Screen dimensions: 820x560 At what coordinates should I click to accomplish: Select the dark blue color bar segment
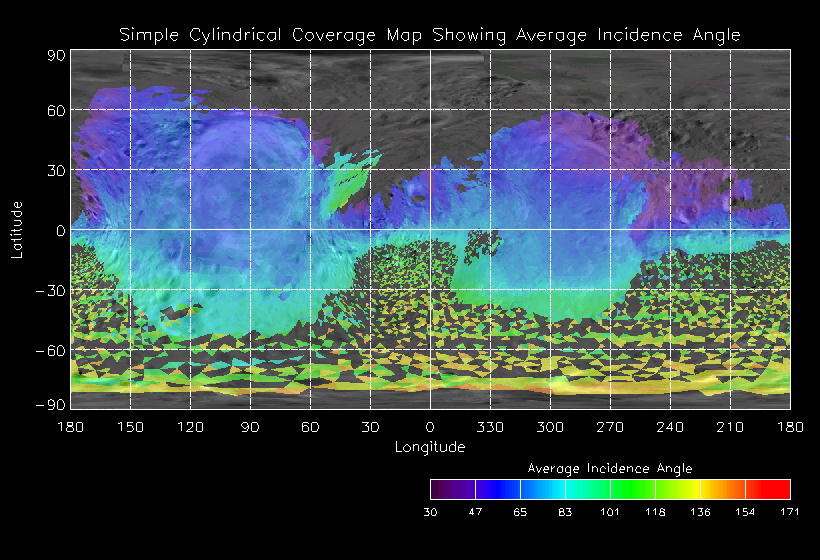pos(497,489)
